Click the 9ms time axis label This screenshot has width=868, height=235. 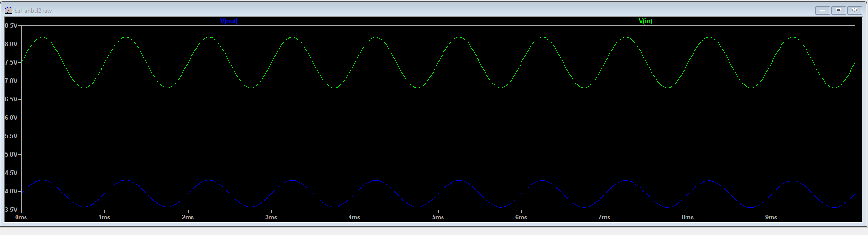(x=771, y=218)
